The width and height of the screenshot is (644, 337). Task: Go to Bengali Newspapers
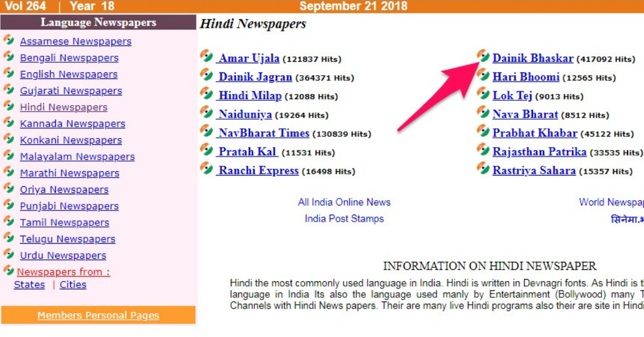point(69,58)
